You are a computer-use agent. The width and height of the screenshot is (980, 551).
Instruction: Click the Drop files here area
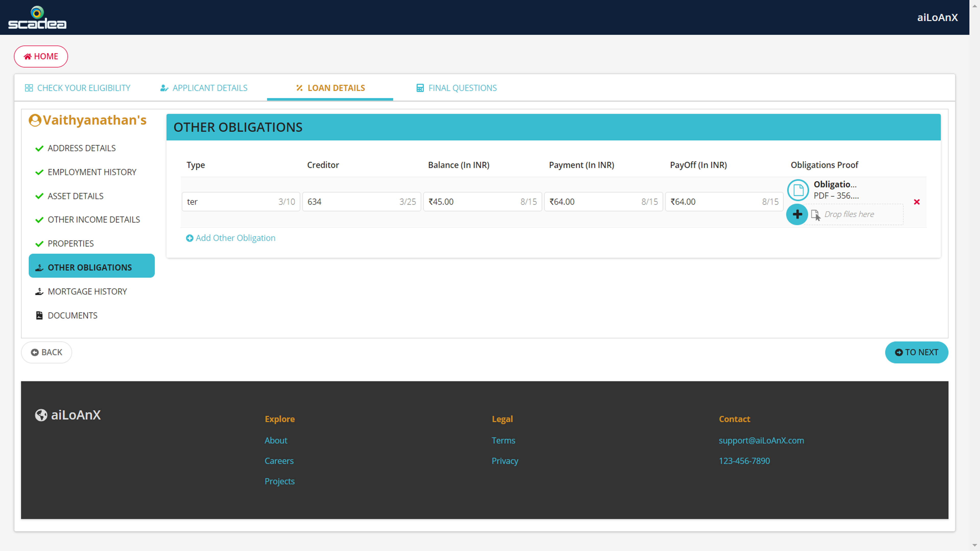pyautogui.click(x=855, y=215)
